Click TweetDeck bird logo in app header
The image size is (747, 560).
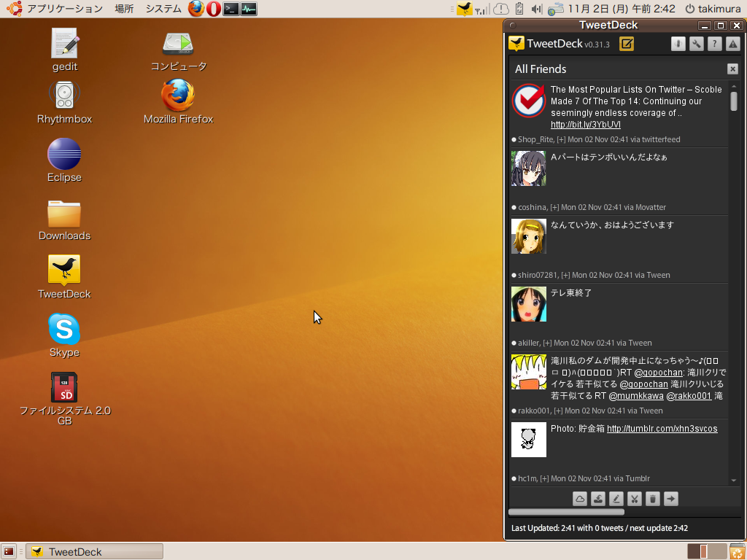[x=516, y=43]
